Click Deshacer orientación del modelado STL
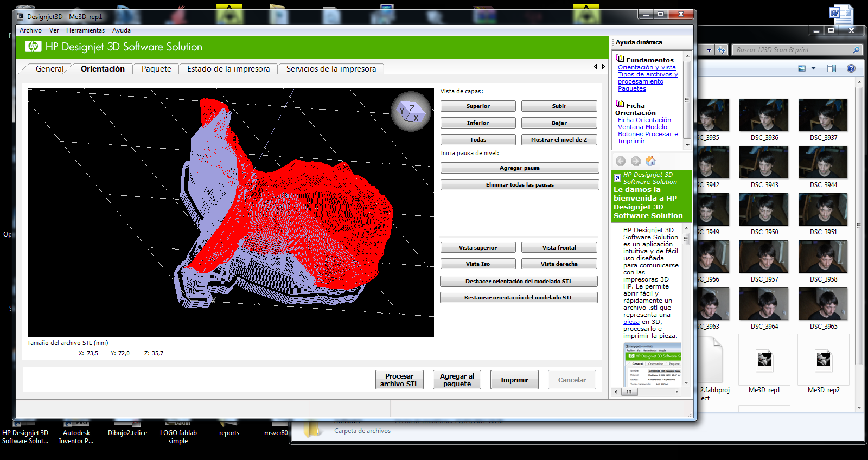868x460 pixels. [x=519, y=282]
